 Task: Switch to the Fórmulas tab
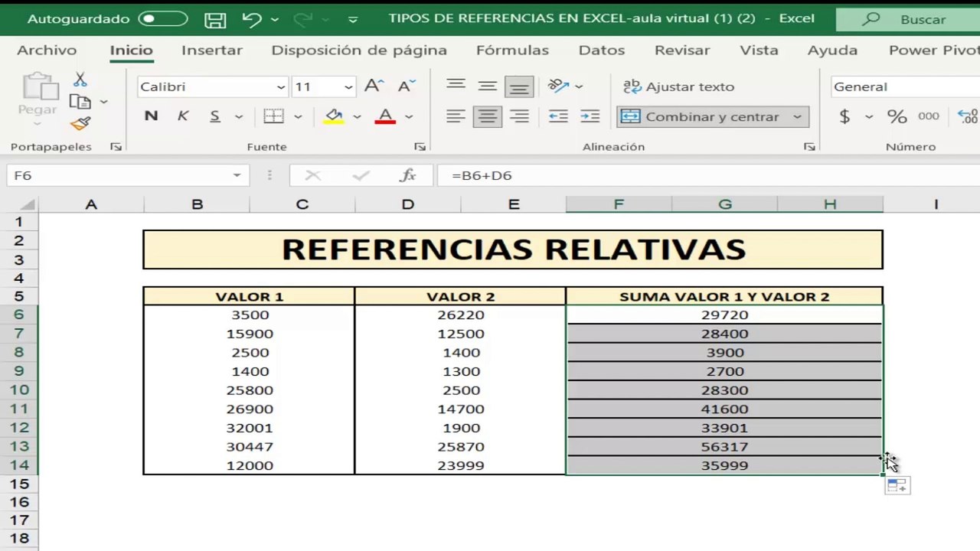click(512, 51)
